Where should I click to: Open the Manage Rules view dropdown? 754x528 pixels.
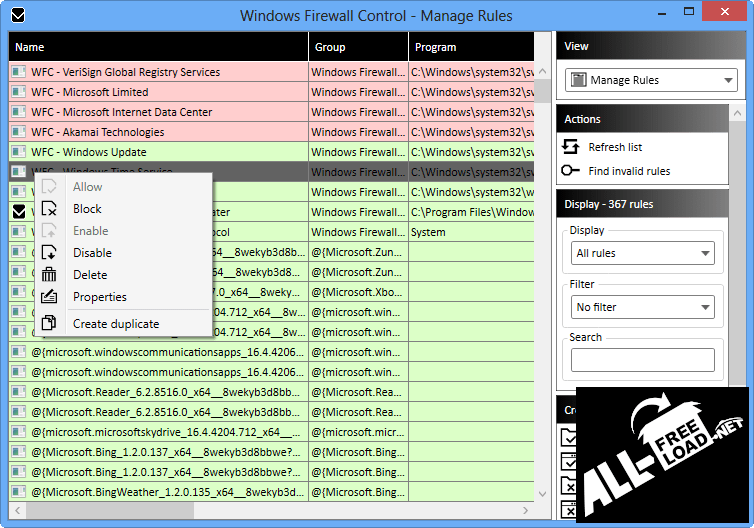point(650,80)
